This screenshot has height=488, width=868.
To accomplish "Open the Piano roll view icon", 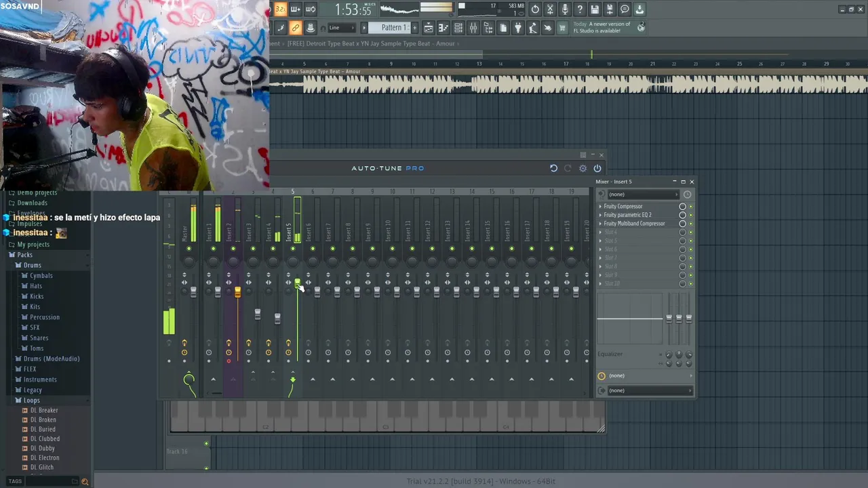I will [x=443, y=28].
